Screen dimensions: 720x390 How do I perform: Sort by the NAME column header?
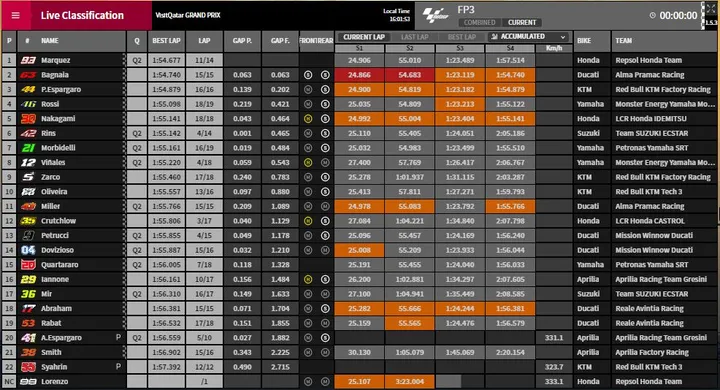tap(50, 41)
